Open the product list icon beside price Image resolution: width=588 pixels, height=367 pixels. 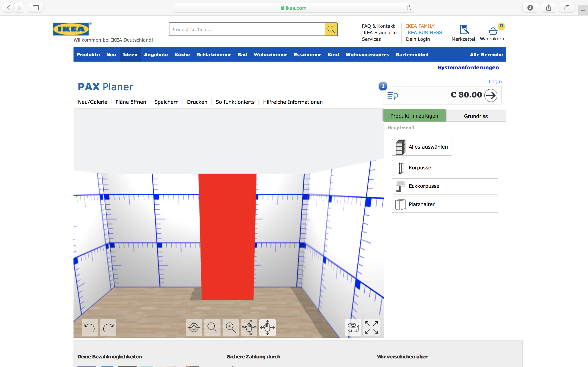coord(392,96)
